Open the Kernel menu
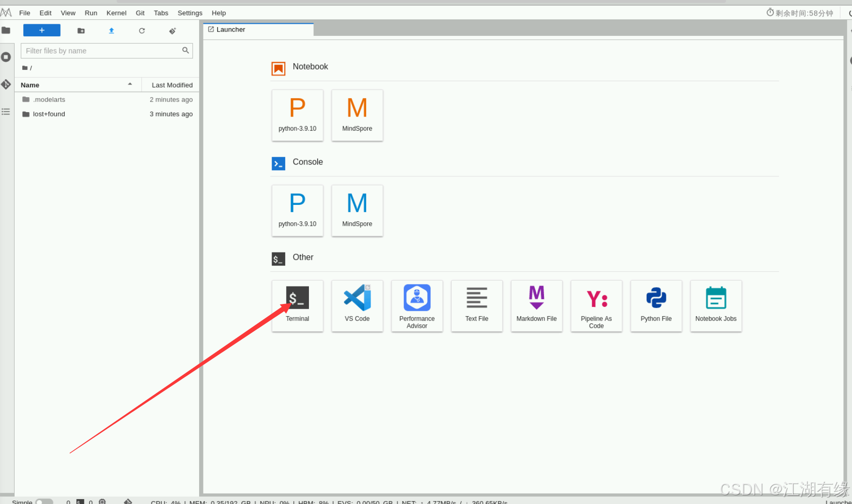852x504 pixels. [x=117, y=13]
